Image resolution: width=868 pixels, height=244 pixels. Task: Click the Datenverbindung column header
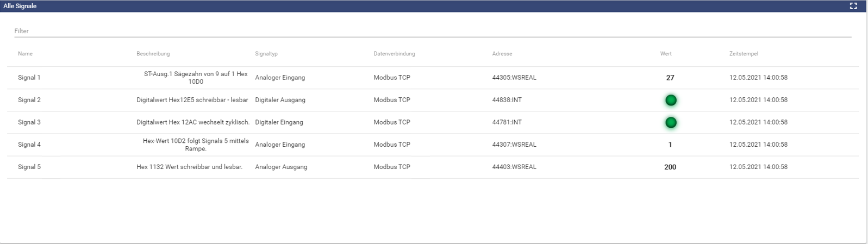pos(394,54)
